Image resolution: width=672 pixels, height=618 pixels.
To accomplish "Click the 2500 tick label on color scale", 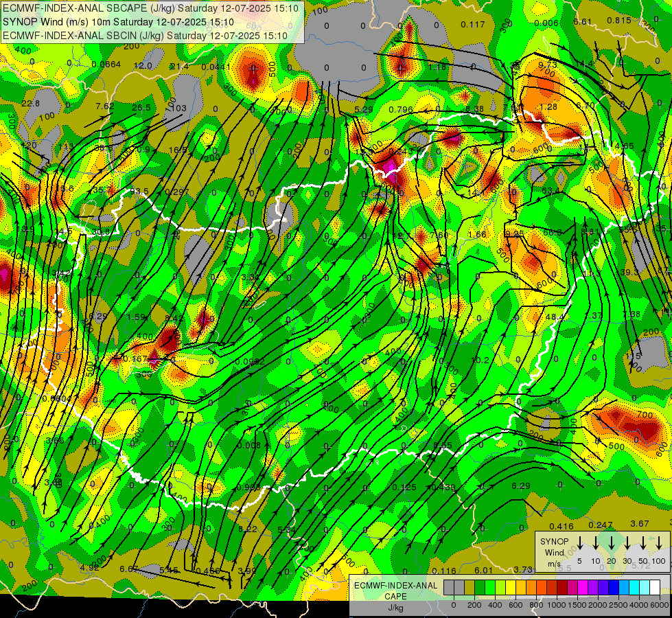I will [x=618, y=605].
